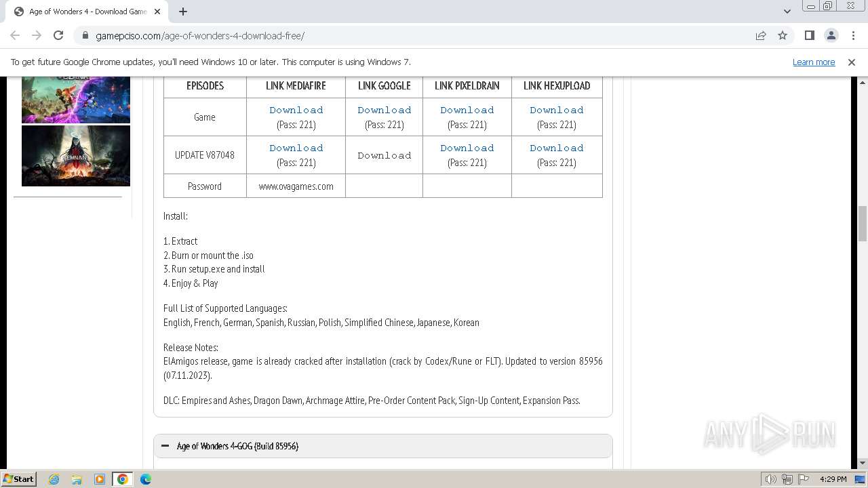Viewport: 868px width, 488px height.
Task: Dismiss the Chrome update notification bar
Action: pyautogui.click(x=852, y=62)
